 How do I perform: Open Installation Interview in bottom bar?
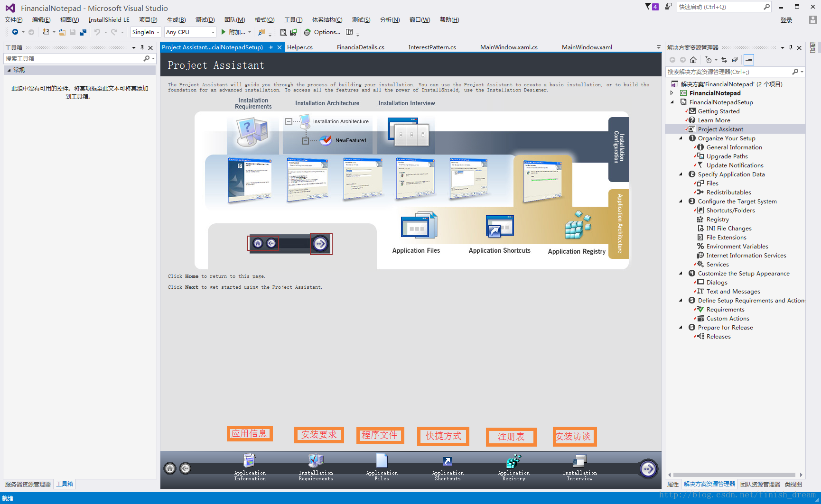(579, 467)
